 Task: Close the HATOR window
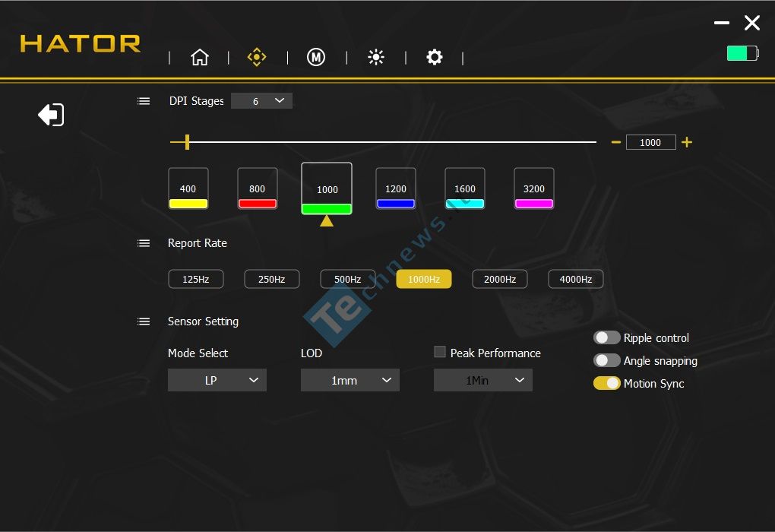[x=752, y=23]
